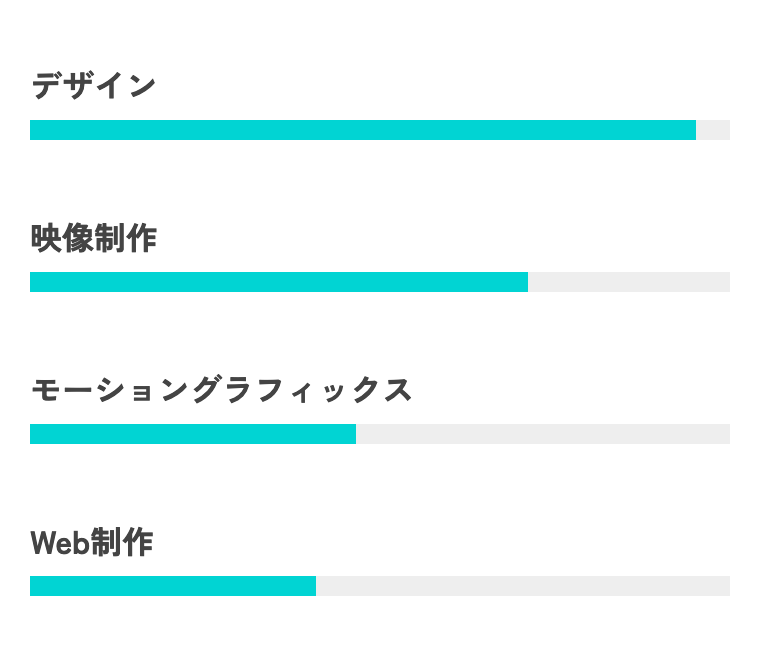Click the デザイン skill label

[93, 86]
